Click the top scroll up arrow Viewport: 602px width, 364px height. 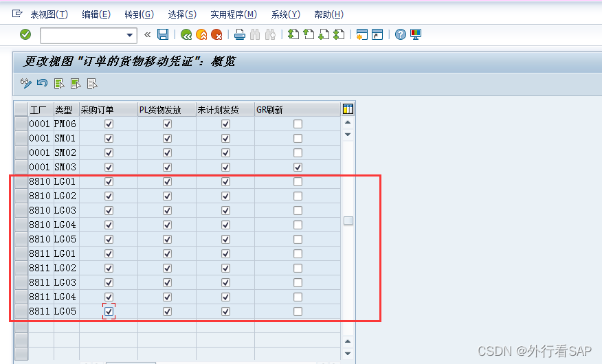pyautogui.click(x=348, y=122)
